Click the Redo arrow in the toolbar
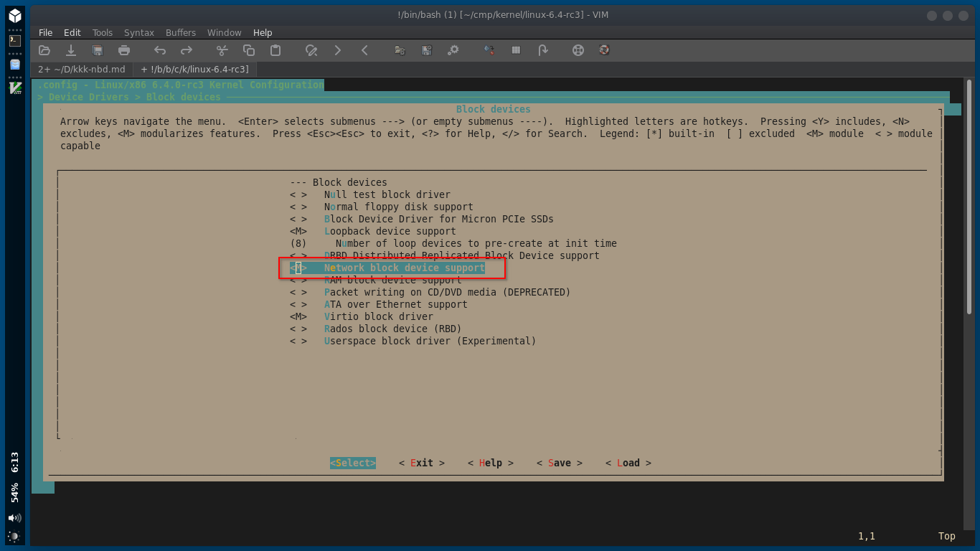980x551 pixels. 187,50
